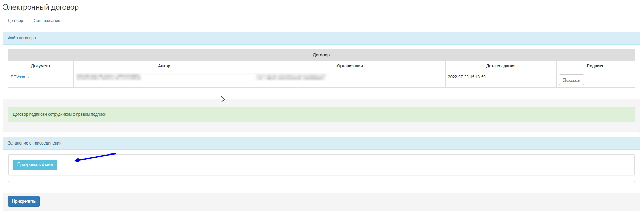Switch to the Согласование tab
This screenshot has width=644, height=214.
click(x=47, y=21)
